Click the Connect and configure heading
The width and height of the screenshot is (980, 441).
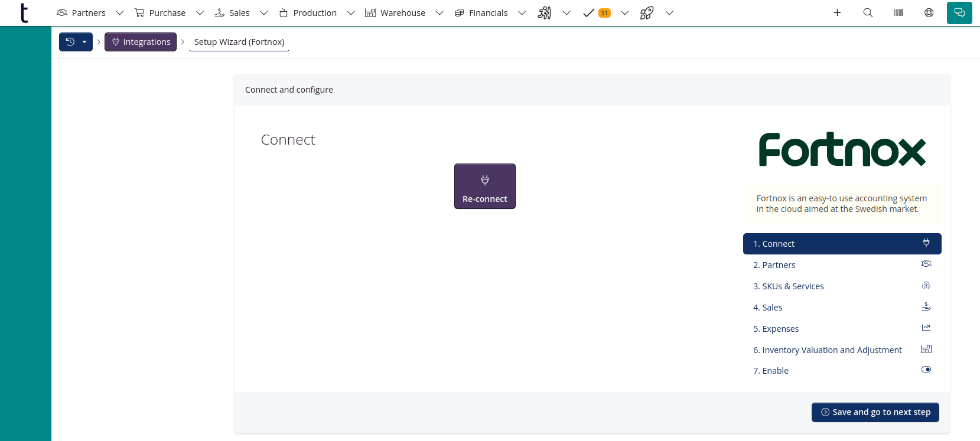[x=289, y=90]
